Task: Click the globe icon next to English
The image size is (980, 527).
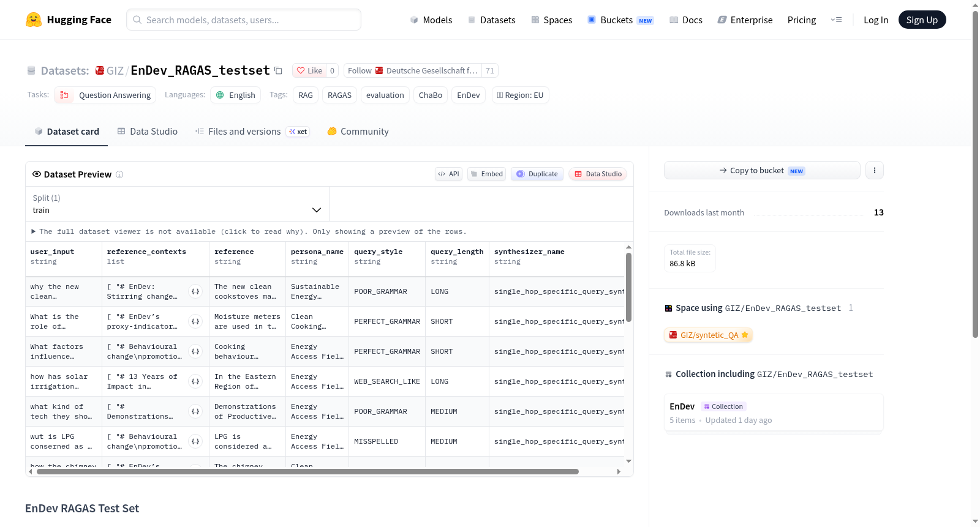Action: [x=221, y=95]
